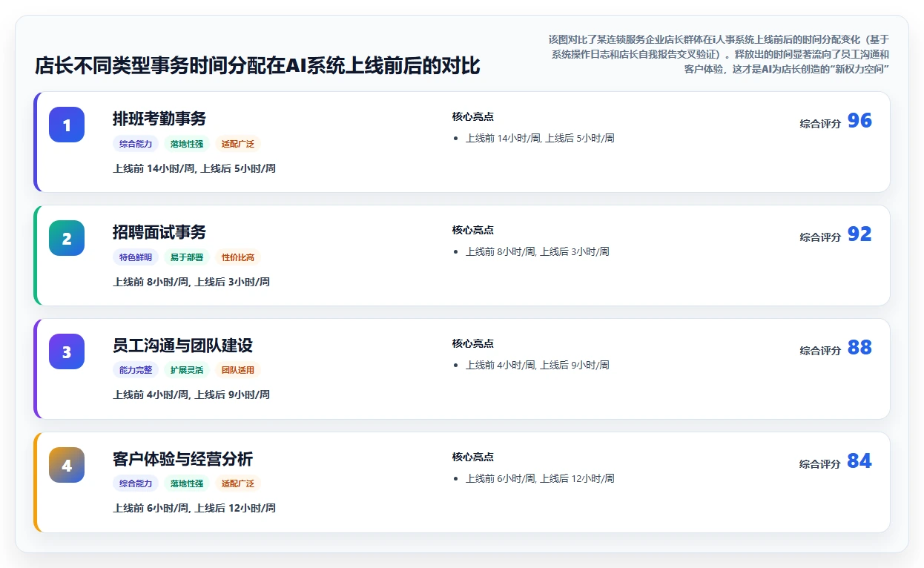Click bullet item 上线前 6小时/周, 上线后 12小时/周
The width and height of the screenshot is (924, 568).
coord(540,478)
